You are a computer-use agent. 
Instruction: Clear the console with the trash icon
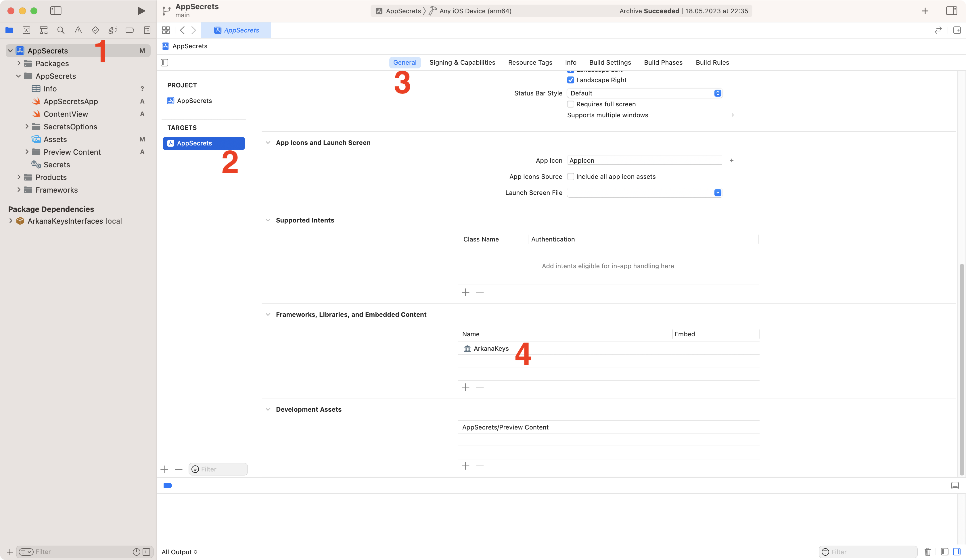click(928, 552)
